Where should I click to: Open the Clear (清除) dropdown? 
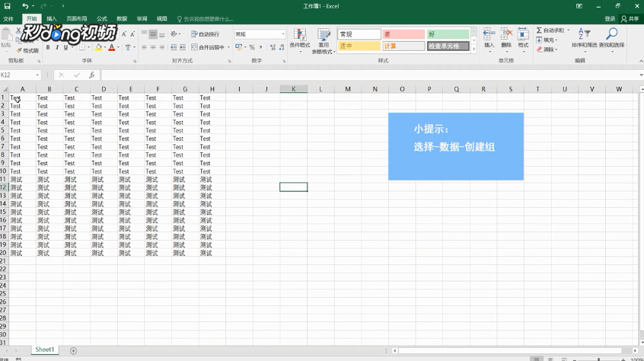pos(547,50)
